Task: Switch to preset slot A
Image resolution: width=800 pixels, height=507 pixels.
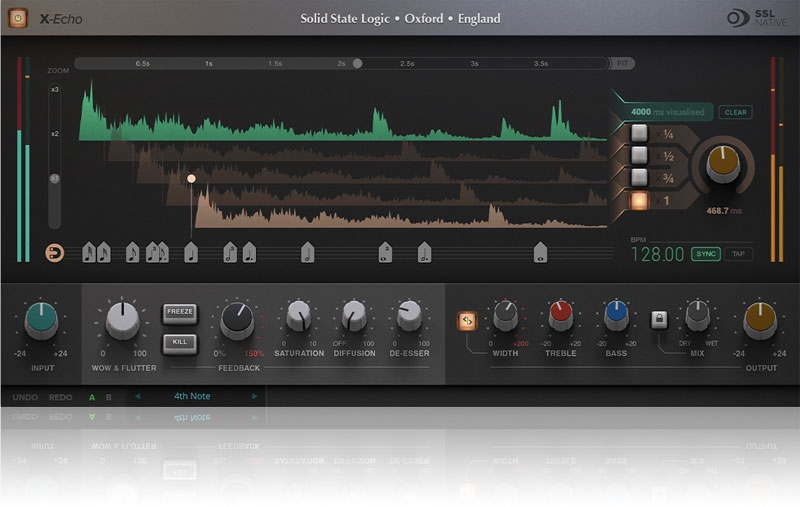Action: tap(92, 397)
